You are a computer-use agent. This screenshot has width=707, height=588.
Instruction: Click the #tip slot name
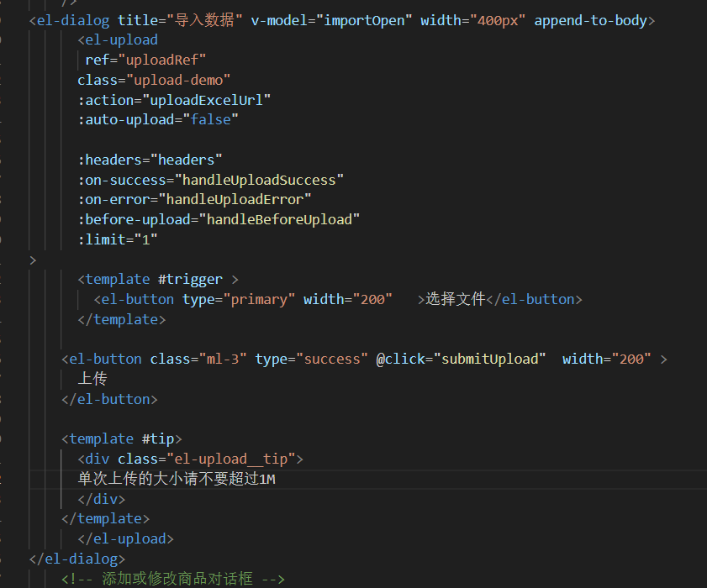pyautogui.click(x=158, y=438)
